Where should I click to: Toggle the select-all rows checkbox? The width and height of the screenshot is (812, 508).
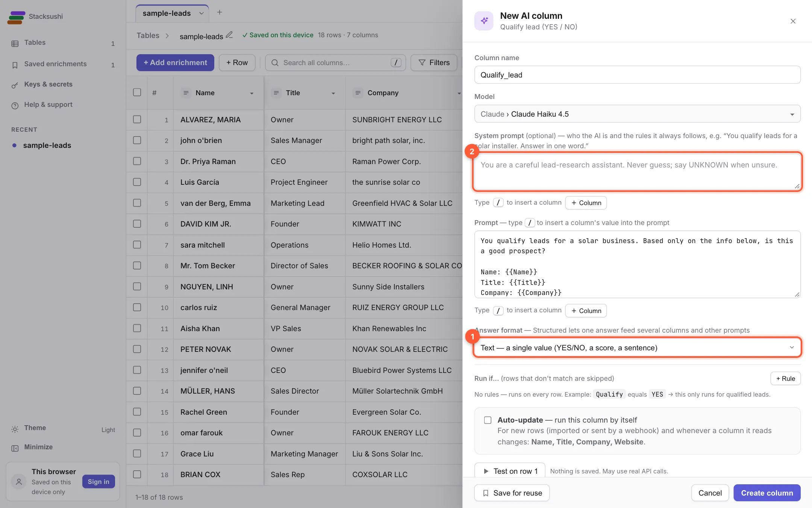137,93
